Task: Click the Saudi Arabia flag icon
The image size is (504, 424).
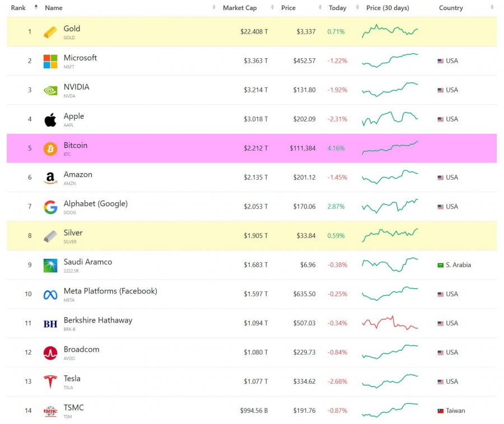Action: coord(440,265)
